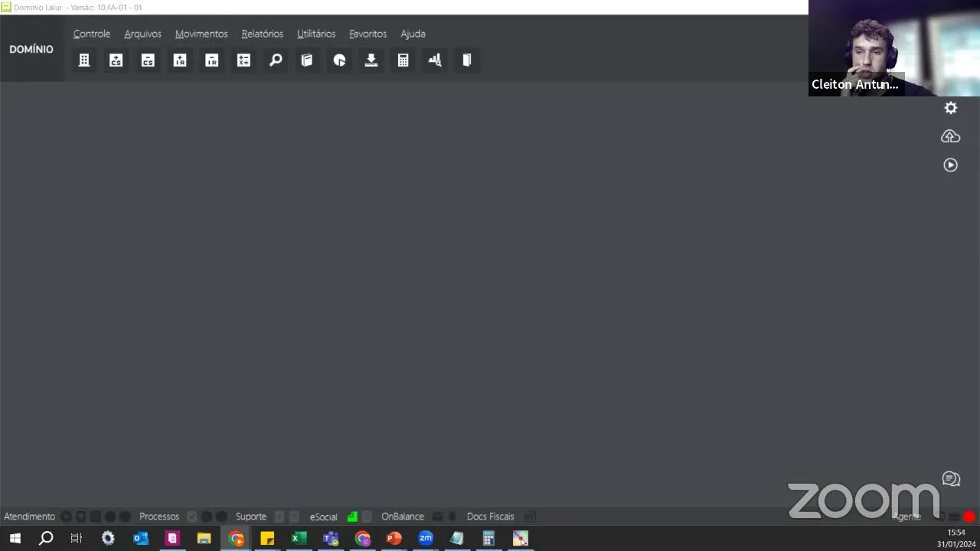980x551 pixels.
Task: Click the cloud upload sidebar icon
Action: point(951,136)
